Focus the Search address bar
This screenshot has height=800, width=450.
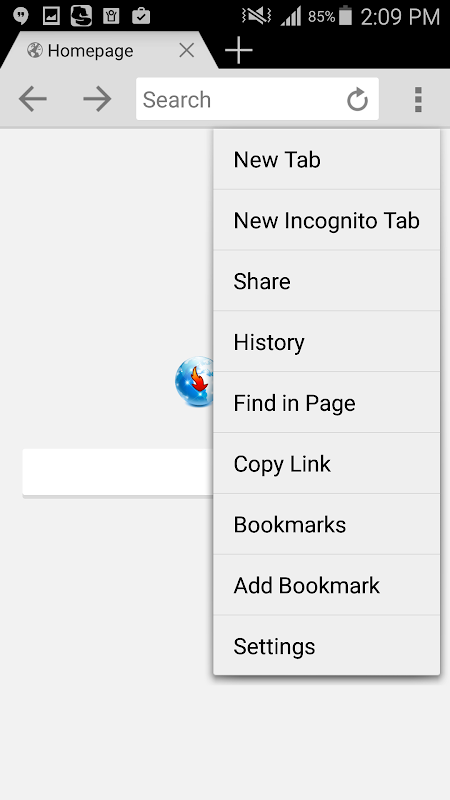coord(240,99)
